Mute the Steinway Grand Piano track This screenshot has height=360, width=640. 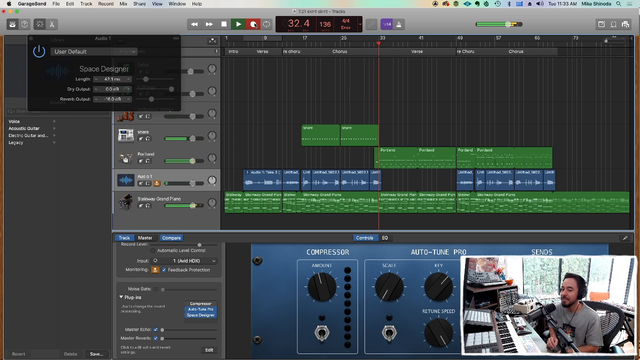tap(141, 206)
